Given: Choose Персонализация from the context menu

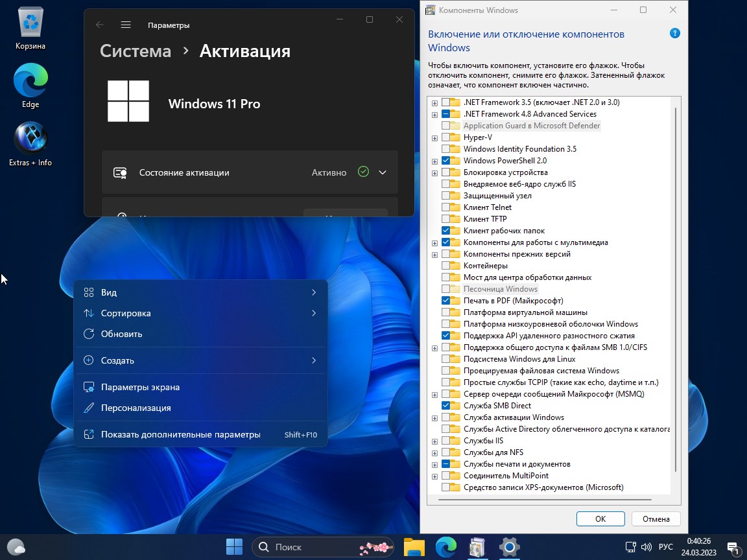Looking at the screenshot, I should coord(200,408).
